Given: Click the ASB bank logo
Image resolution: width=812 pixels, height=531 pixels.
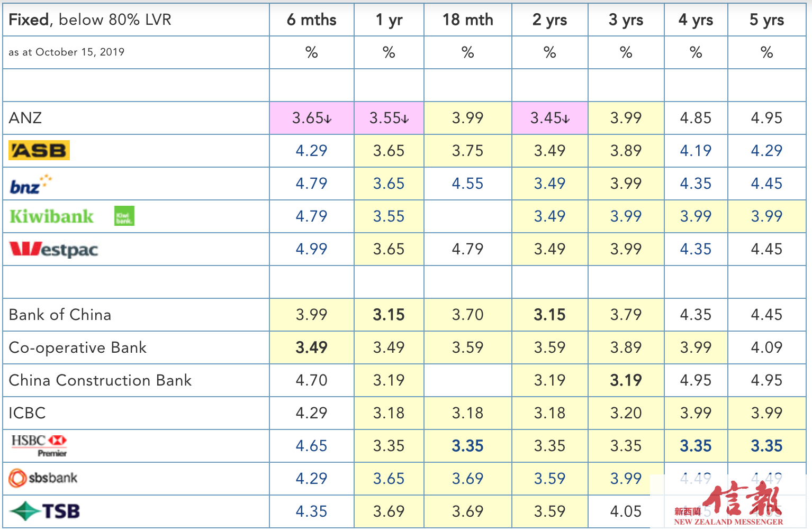Looking at the screenshot, I should [x=39, y=151].
